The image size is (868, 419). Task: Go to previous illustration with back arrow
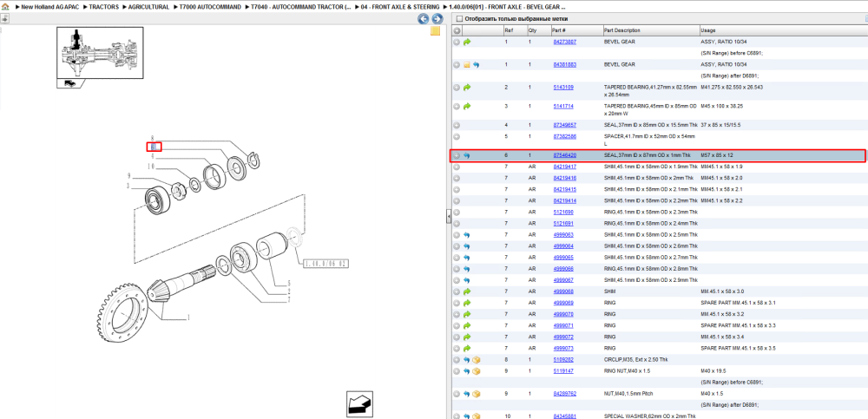point(423,19)
